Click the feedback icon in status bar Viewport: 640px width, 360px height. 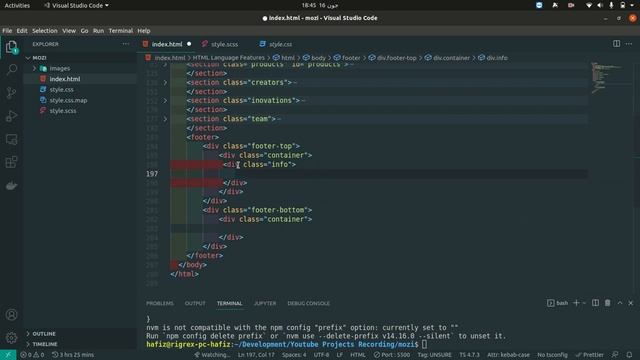click(615, 355)
